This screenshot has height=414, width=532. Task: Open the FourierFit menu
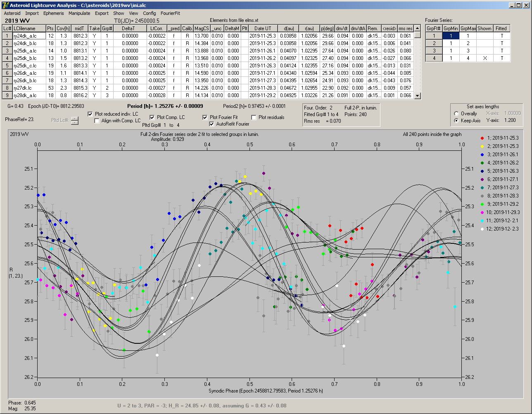(x=170, y=13)
